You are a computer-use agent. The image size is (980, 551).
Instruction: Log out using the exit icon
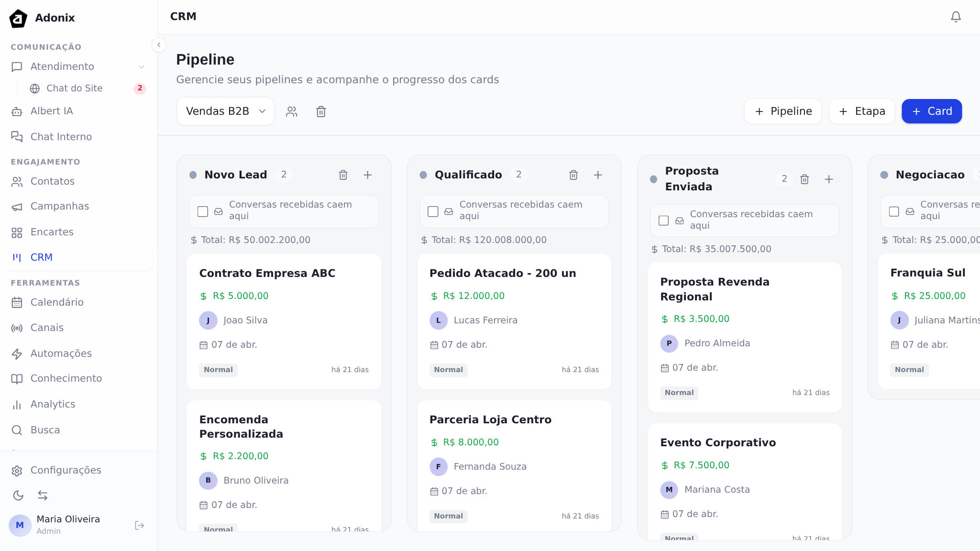[140, 526]
